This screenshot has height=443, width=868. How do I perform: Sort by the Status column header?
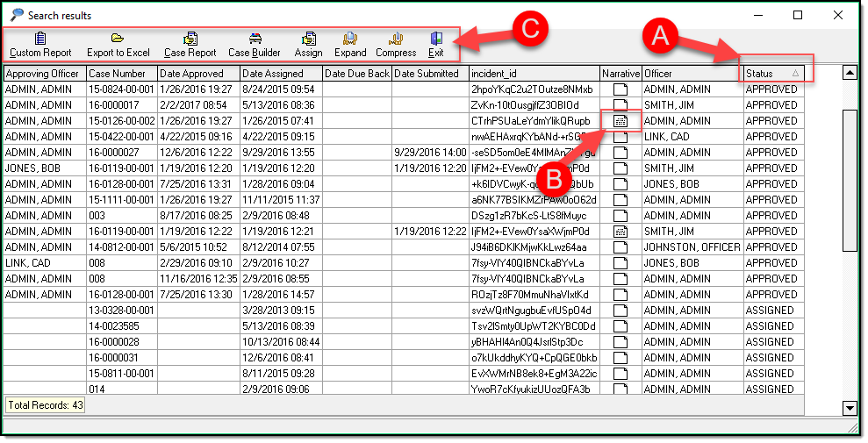point(773,74)
